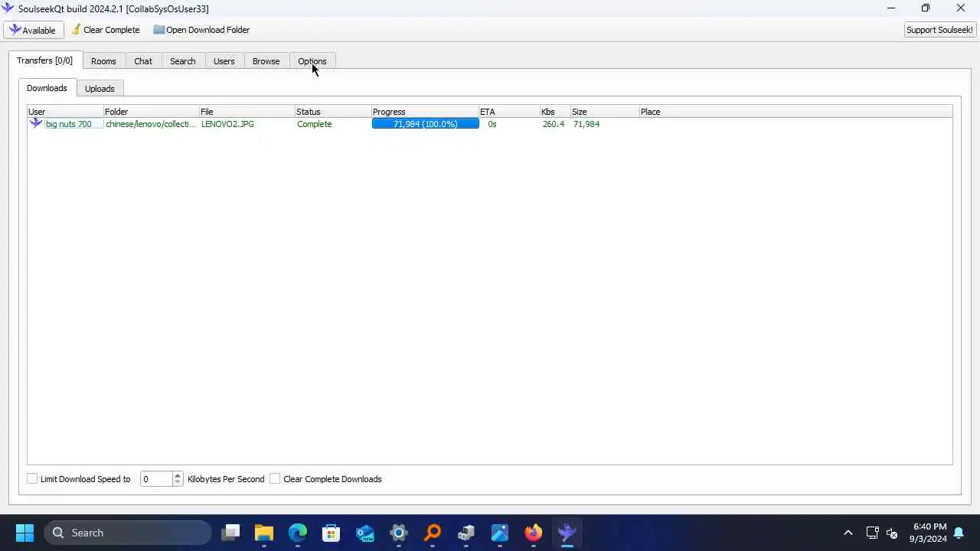Open Download Folder via the toolbar button
Image resolution: width=980 pixels, height=551 pixels.
point(201,30)
